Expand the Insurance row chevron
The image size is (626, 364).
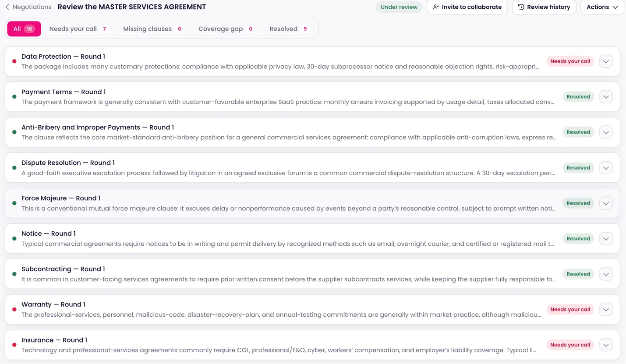click(606, 345)
